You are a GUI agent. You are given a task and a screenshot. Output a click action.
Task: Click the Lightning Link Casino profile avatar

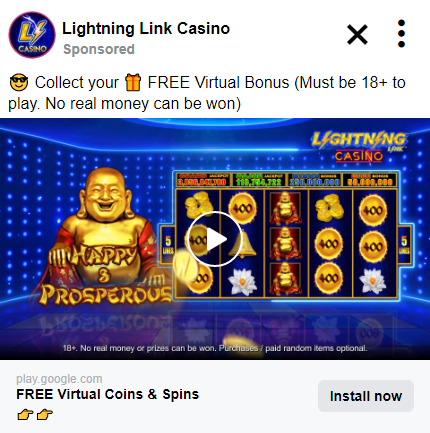pos(32,35)
